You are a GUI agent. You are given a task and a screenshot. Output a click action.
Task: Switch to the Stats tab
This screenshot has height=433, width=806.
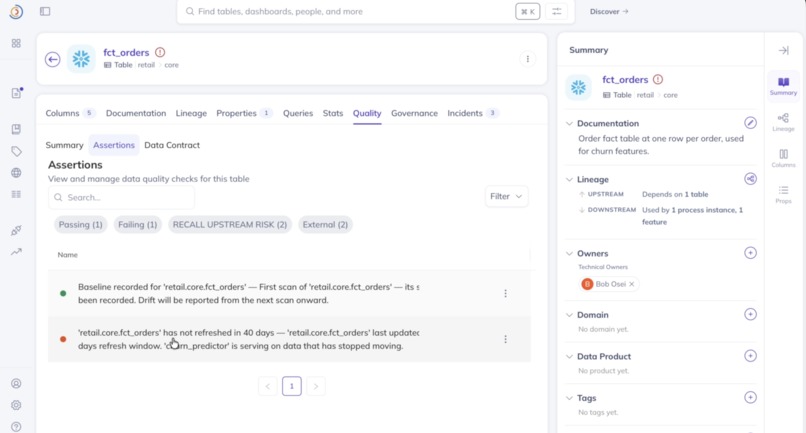pos(333,113)
